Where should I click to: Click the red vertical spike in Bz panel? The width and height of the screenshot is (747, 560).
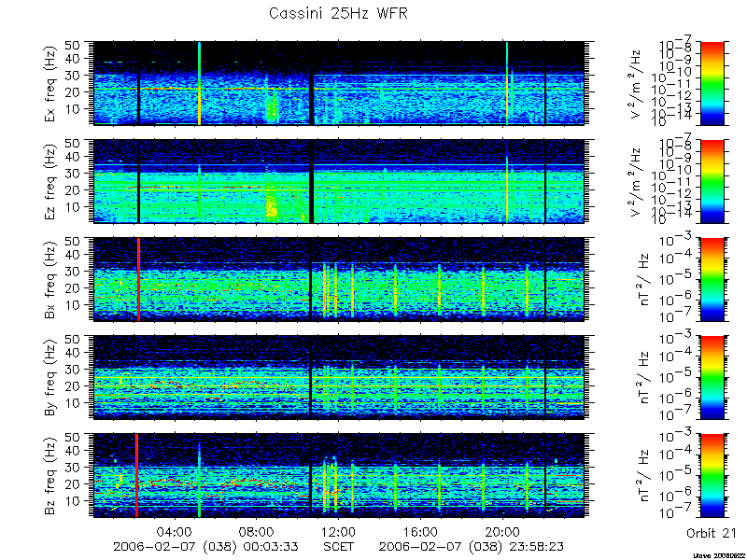[x=136, y=476]
